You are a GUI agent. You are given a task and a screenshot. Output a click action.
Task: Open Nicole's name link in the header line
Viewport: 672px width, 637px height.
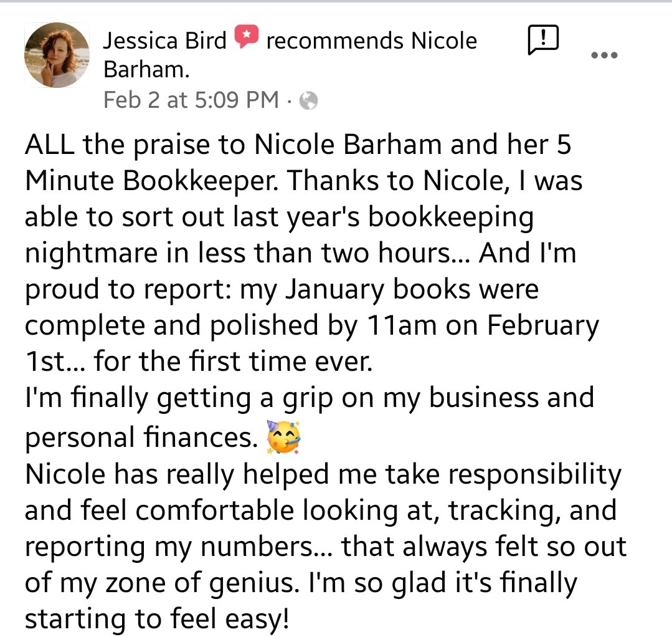[x=444, y=41]
